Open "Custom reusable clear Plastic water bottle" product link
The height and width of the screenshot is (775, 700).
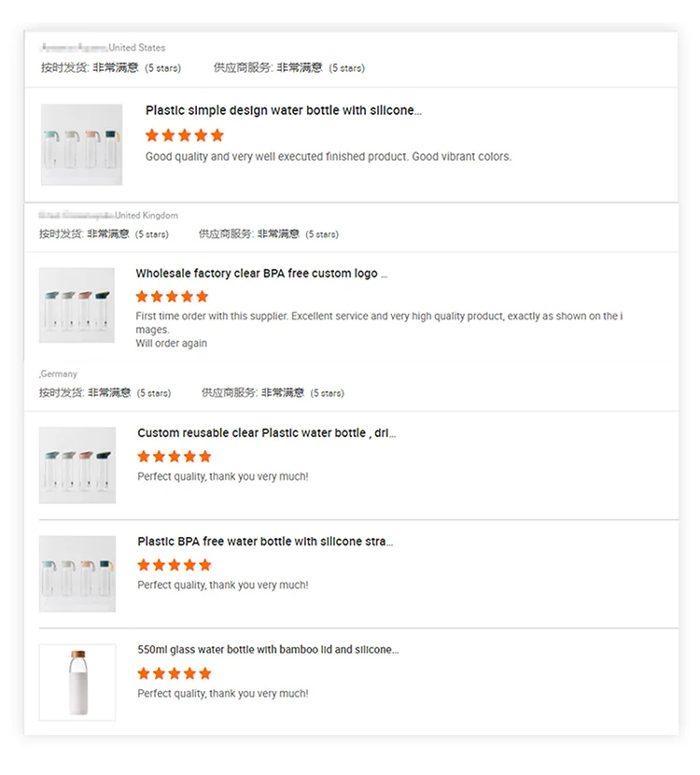[266, 433]
